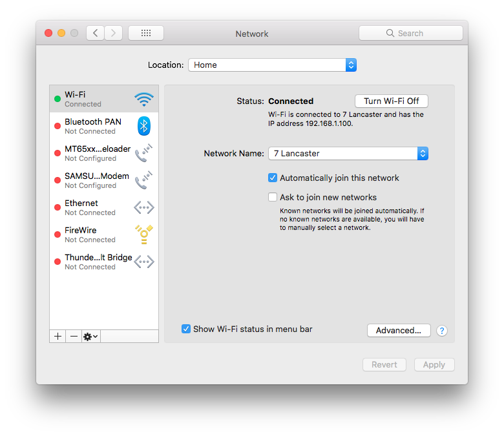The image size is (504, 436).
Task: Click Turn Wi-Fi Off button
Action: coord(392,101)
